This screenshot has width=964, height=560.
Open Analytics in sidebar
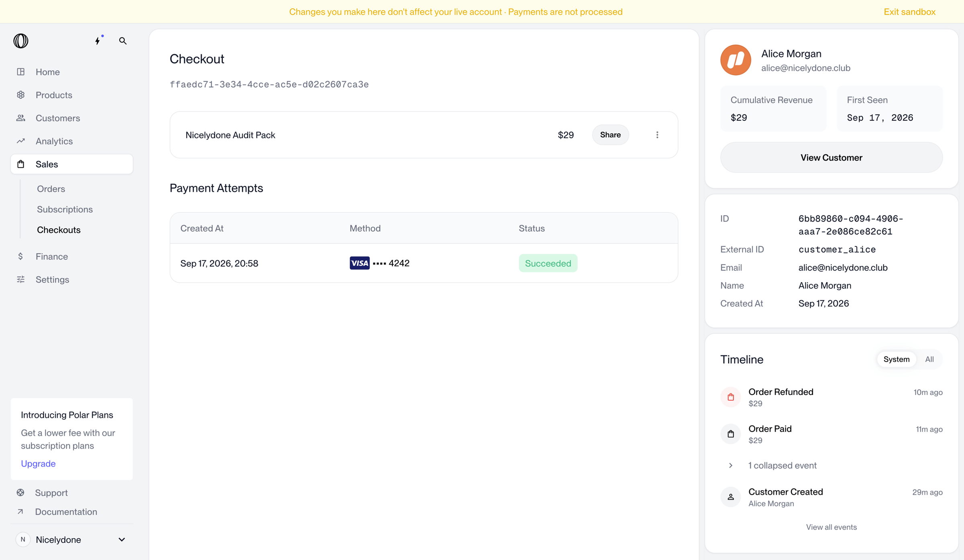coord(54,141)
